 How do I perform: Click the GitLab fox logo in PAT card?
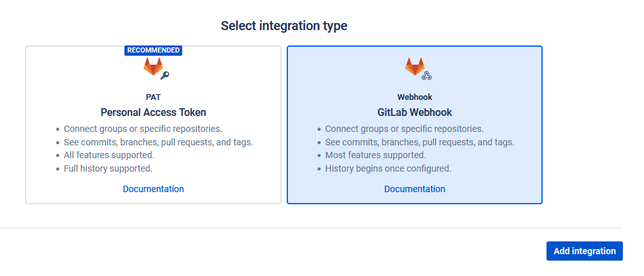[x=153, y=67]
